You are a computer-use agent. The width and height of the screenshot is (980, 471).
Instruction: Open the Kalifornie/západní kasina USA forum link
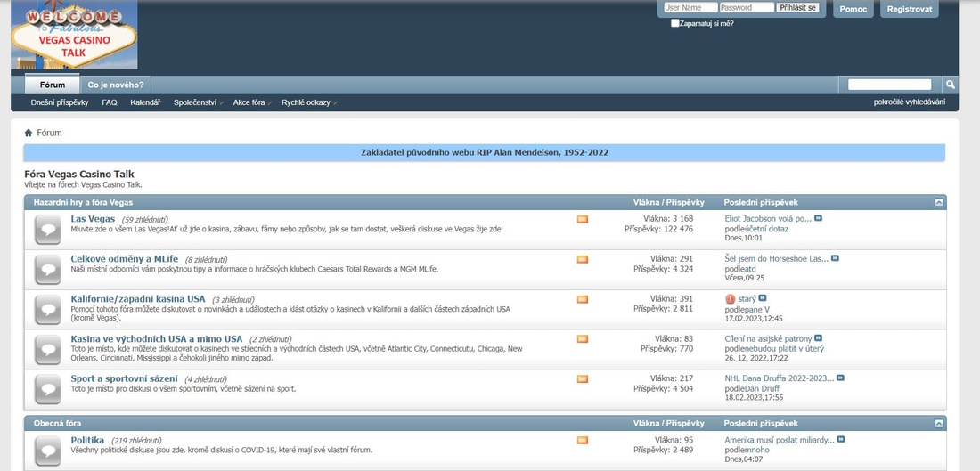138,299
